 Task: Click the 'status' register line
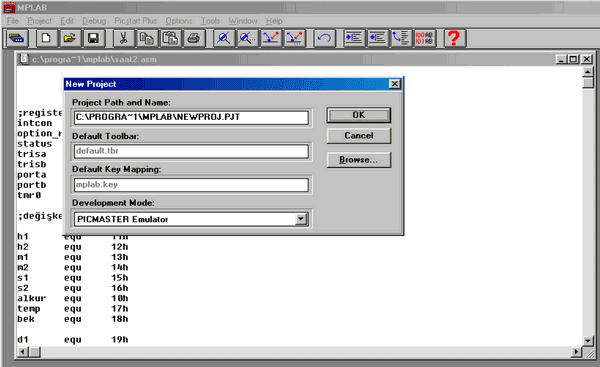coord(34,144)
